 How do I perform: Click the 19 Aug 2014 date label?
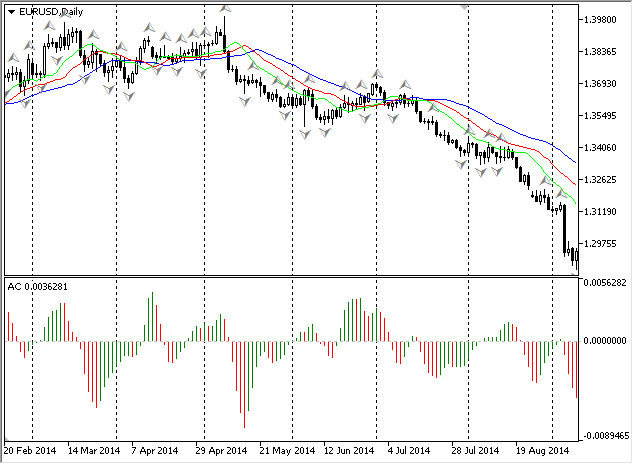tap(542, 451)
